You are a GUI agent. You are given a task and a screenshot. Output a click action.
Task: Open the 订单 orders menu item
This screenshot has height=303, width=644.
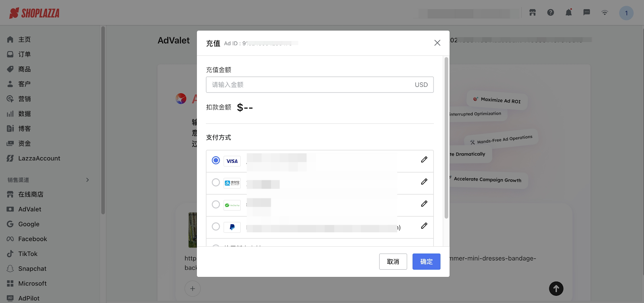point(24,54)
